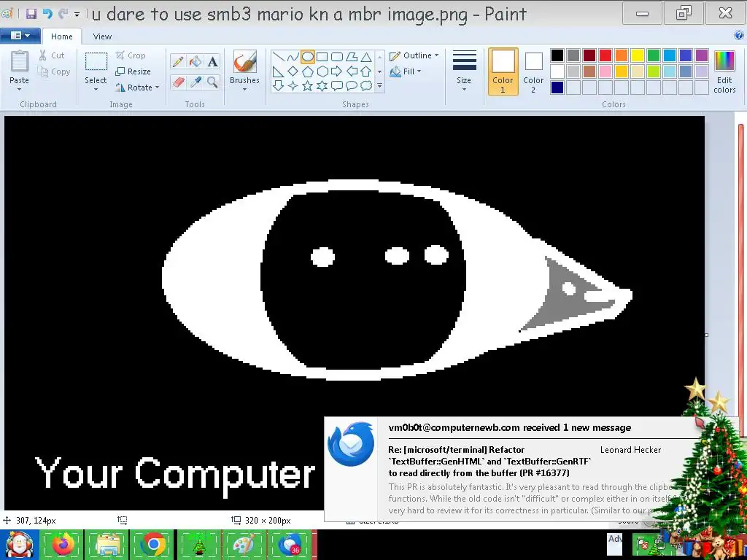747x560 pixels.
Task: Activate the Color 1 button
Action: click(x=503, y=71)
